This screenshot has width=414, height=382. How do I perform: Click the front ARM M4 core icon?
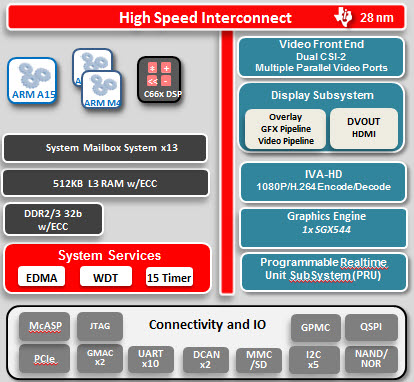coord(101,89)
